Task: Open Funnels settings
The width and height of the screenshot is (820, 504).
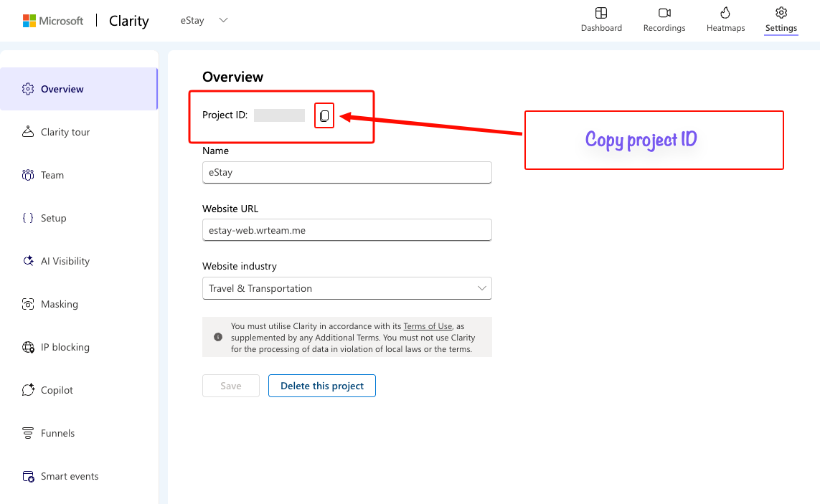Action: coord(78,433)
